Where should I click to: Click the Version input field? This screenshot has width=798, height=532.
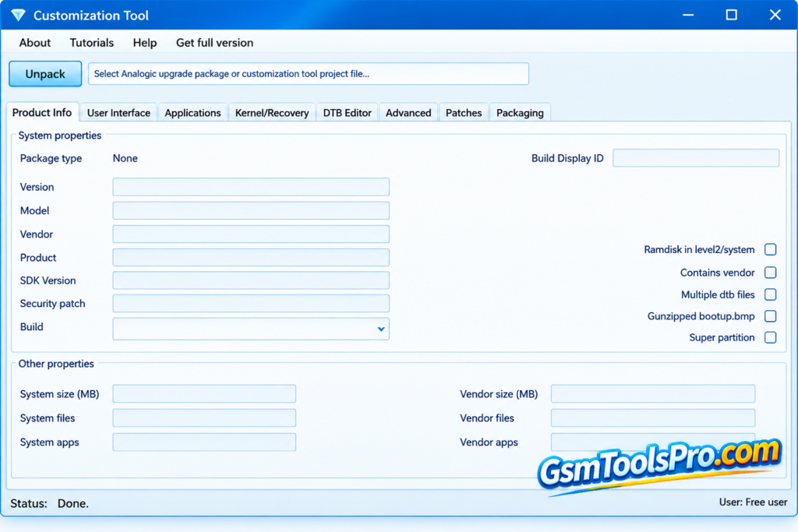251,187
